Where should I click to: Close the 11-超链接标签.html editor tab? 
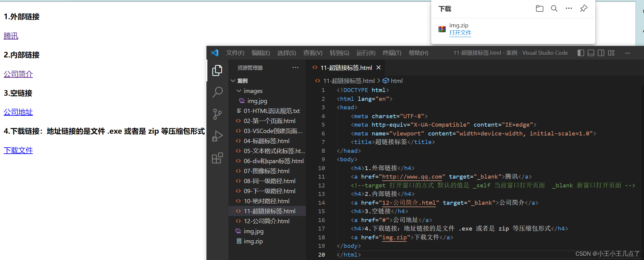pos(379,67)
